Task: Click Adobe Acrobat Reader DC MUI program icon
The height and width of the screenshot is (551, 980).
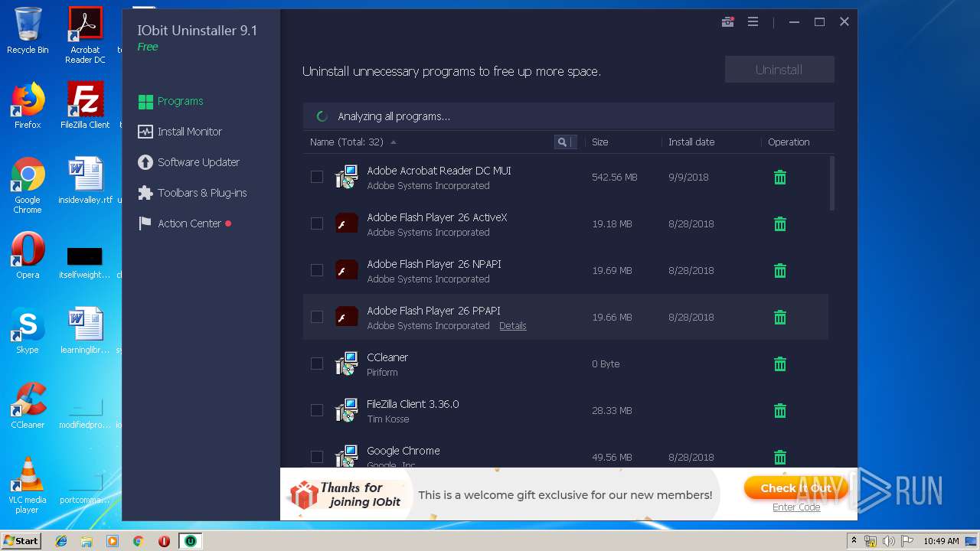Action: click(x=347, y=177)
